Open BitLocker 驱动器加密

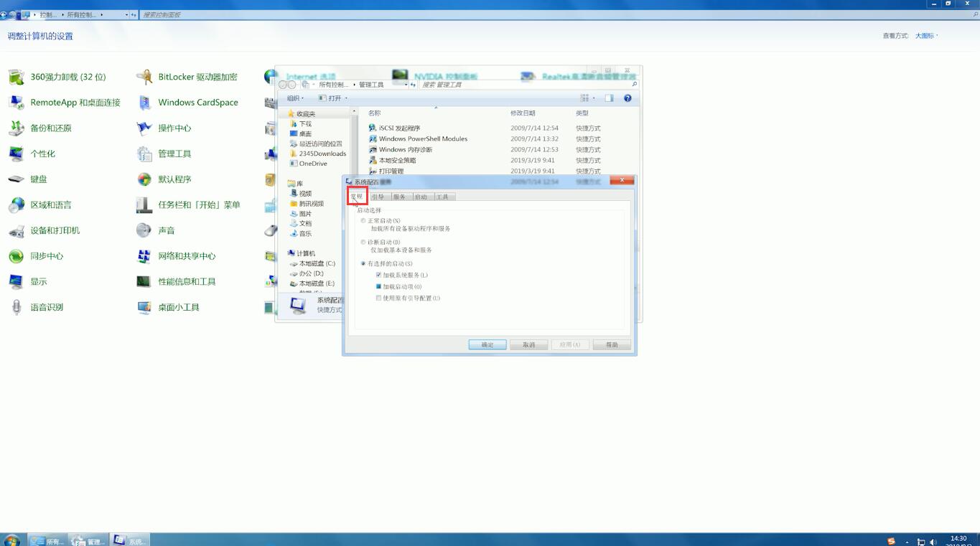[187, 77]
